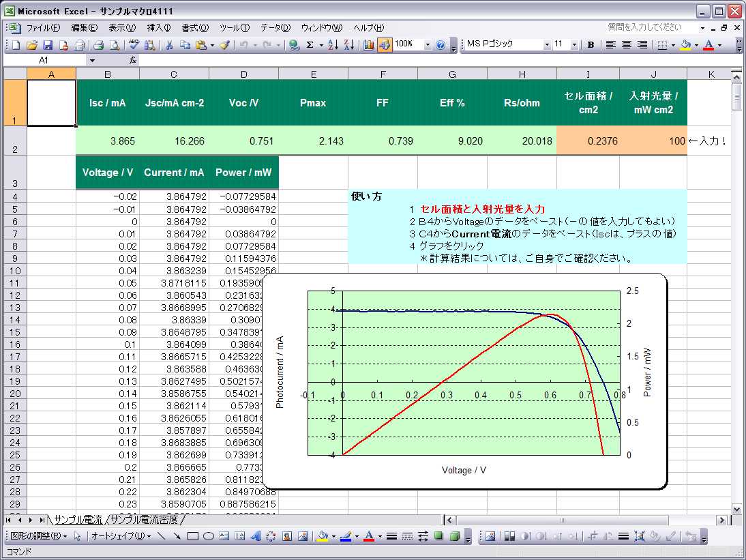Insert a hyperlink with the globe icon
Screen dimensions: 746x560
click(294, 45)
